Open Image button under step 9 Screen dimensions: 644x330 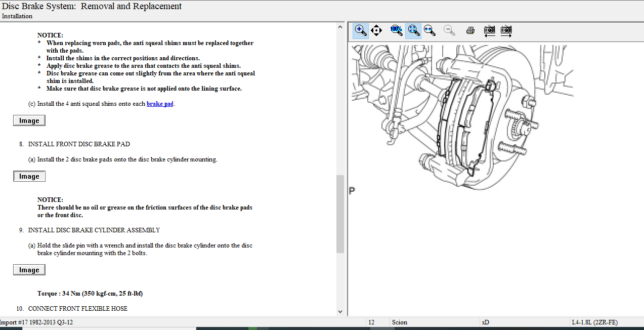pos(29,270)
